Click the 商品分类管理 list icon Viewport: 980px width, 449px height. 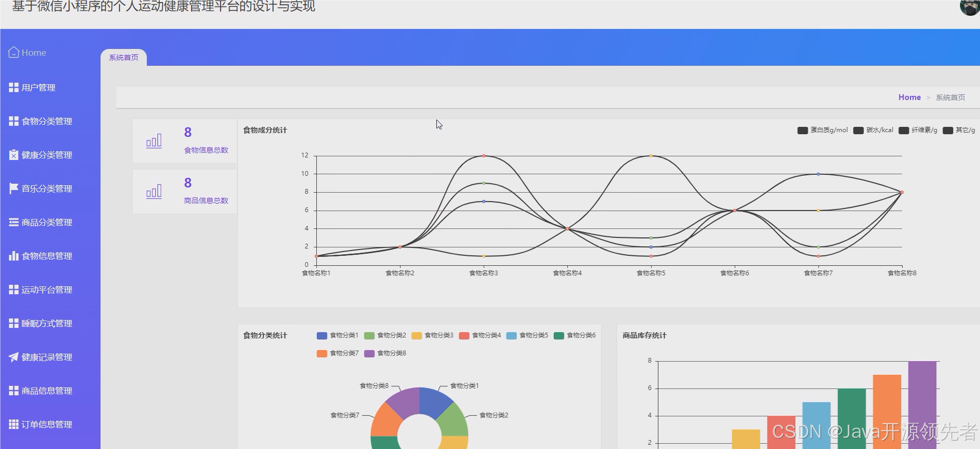14,222
